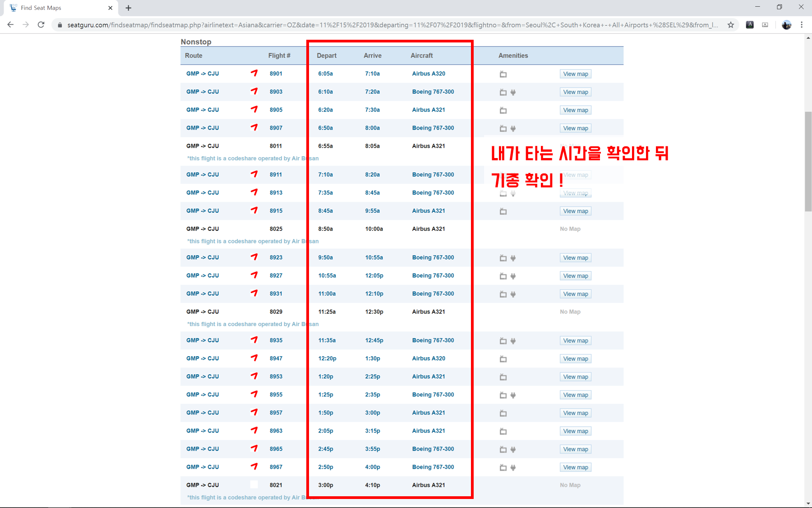Click the Asiana logo on flight 8967 row
Screen dimensions: 812x508
[x=254, y=466]
